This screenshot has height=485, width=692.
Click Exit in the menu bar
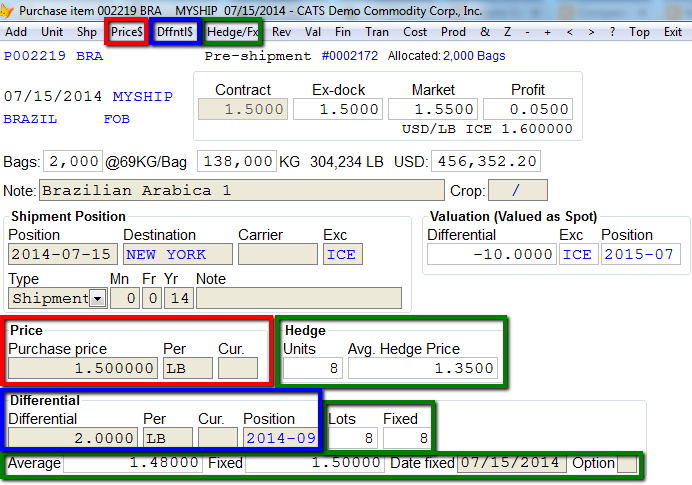tap(673, 32)
